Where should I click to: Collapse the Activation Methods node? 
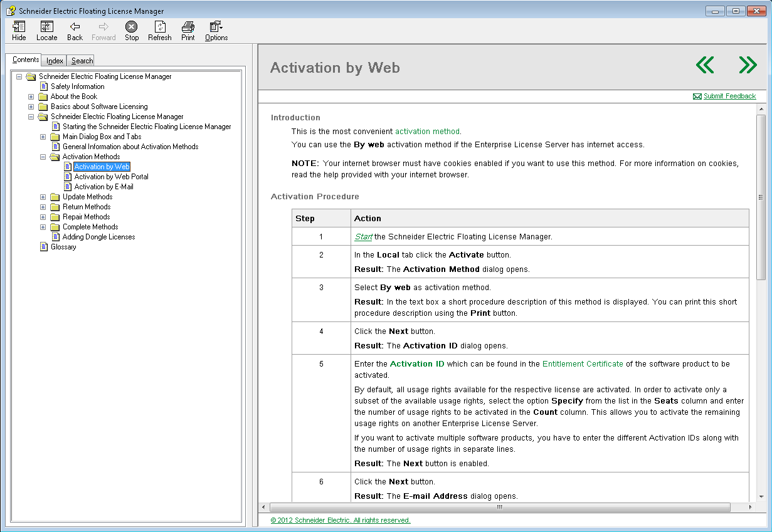tap(43, 157)
